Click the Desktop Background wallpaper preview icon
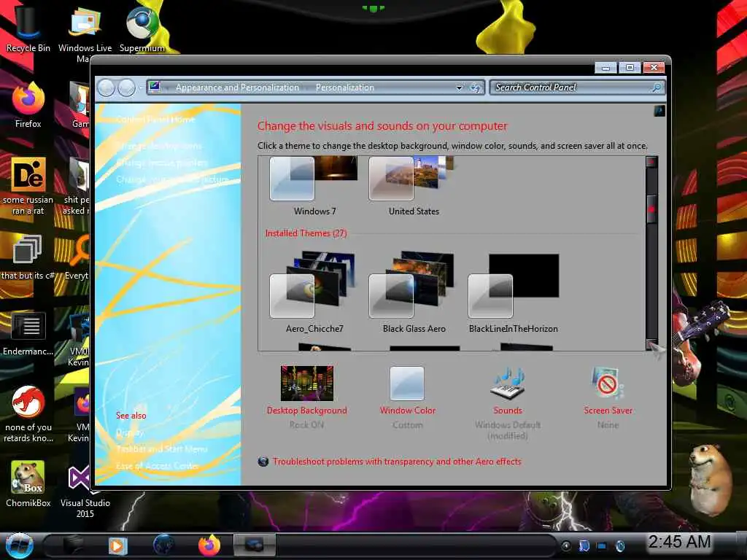 pyautogui.click(x=307, y=384)
